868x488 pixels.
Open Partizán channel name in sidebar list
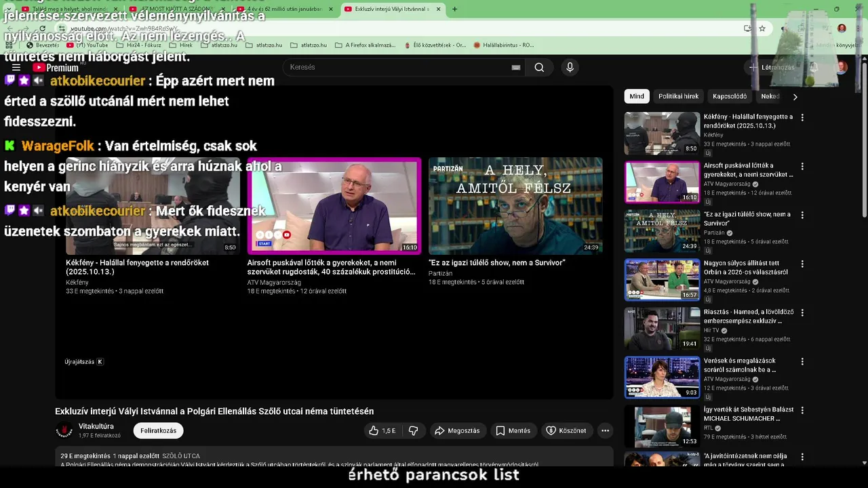pyautogui.click(x=714, y=233)
